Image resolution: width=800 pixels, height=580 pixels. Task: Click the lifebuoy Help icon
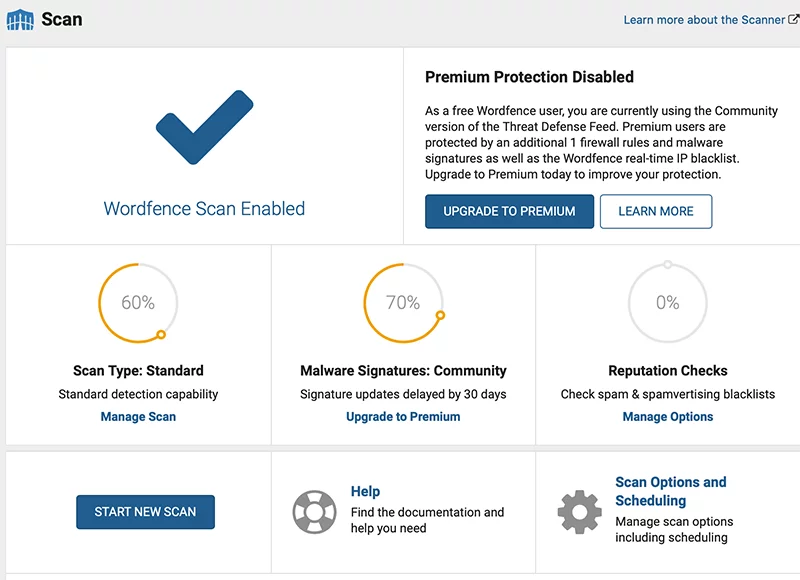click(x=314, y=512)
